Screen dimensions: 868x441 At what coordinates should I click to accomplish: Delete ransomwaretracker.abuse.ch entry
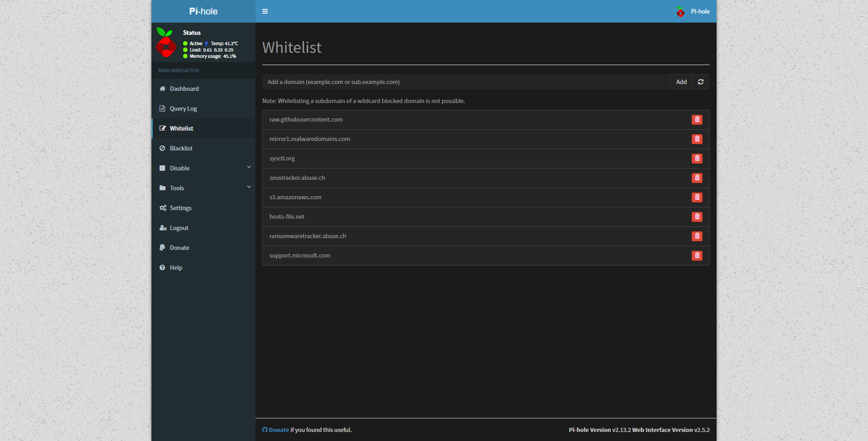pos(697,236)
